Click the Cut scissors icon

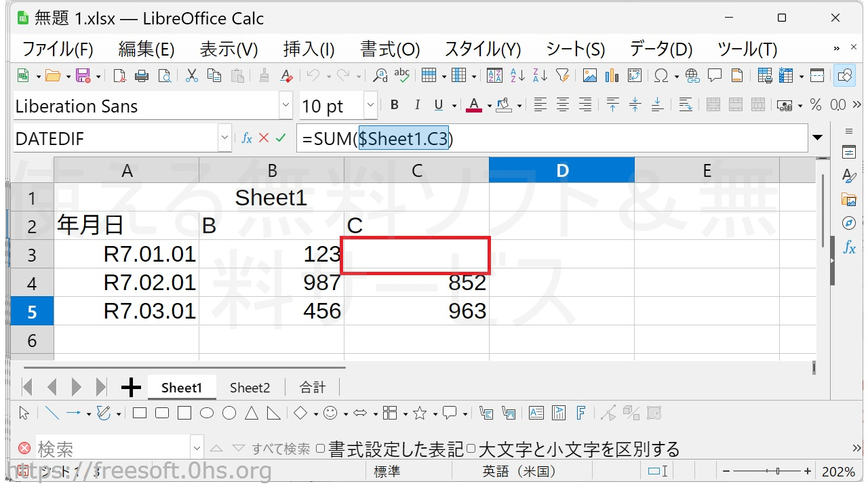(192, 75)
